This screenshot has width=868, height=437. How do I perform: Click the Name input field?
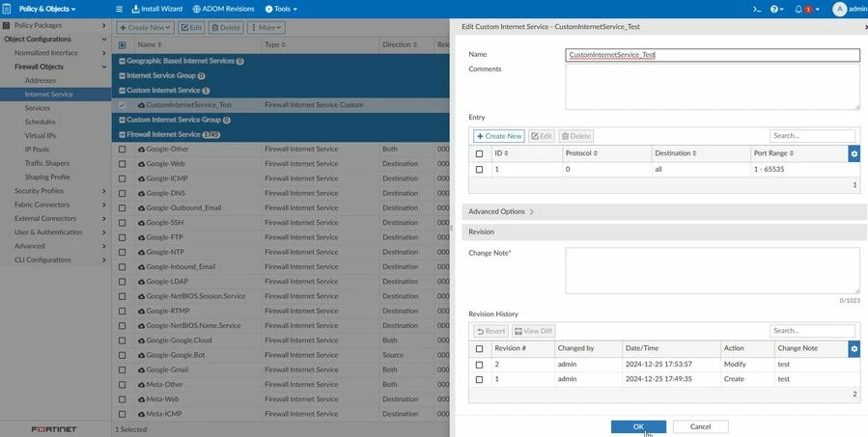click(x=713, y=55)
